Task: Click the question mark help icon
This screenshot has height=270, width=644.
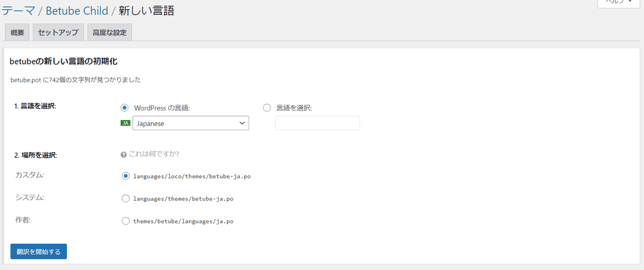Action: click(x=123, y=154)
